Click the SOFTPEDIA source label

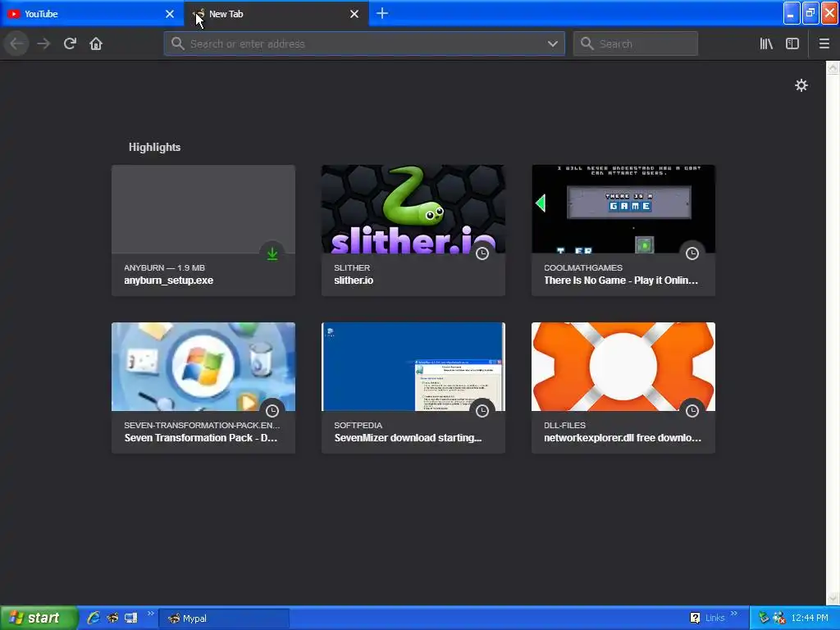coord(358,426)
